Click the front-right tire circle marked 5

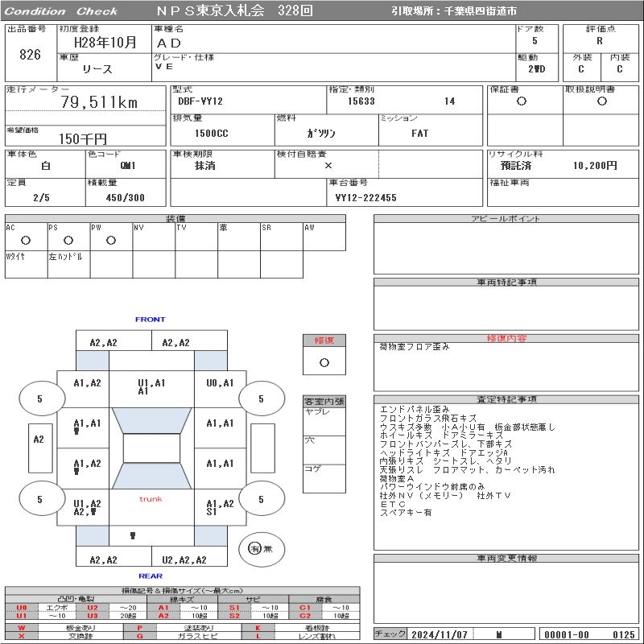click(x=261, y=398)
